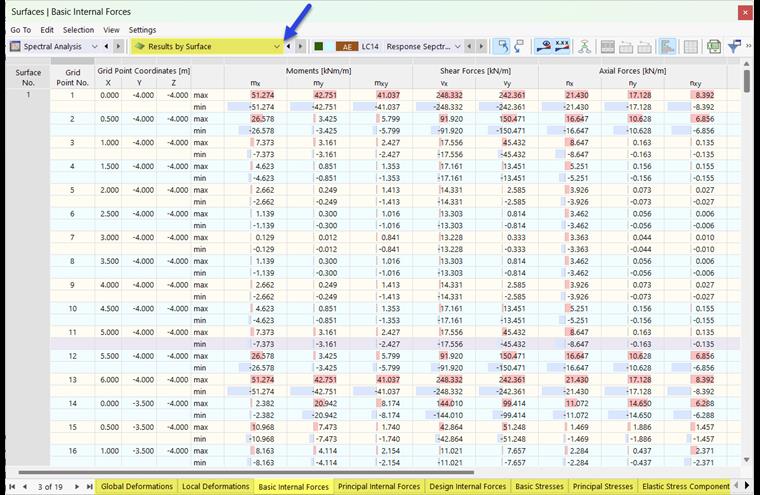Toggle the highlighted colored bars chart icon
The height and width of the screenshot is (495, 760).
point(667,47)
